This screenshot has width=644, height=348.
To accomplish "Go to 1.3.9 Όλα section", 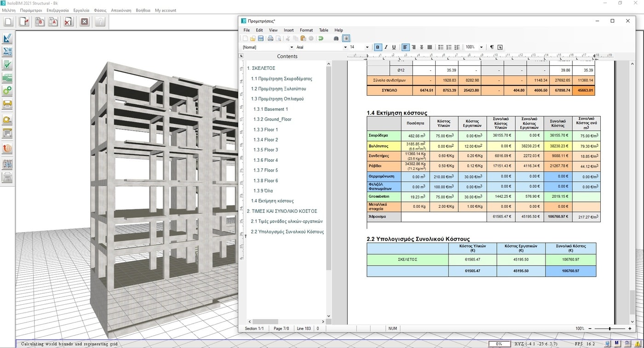I will click(263, 191).
